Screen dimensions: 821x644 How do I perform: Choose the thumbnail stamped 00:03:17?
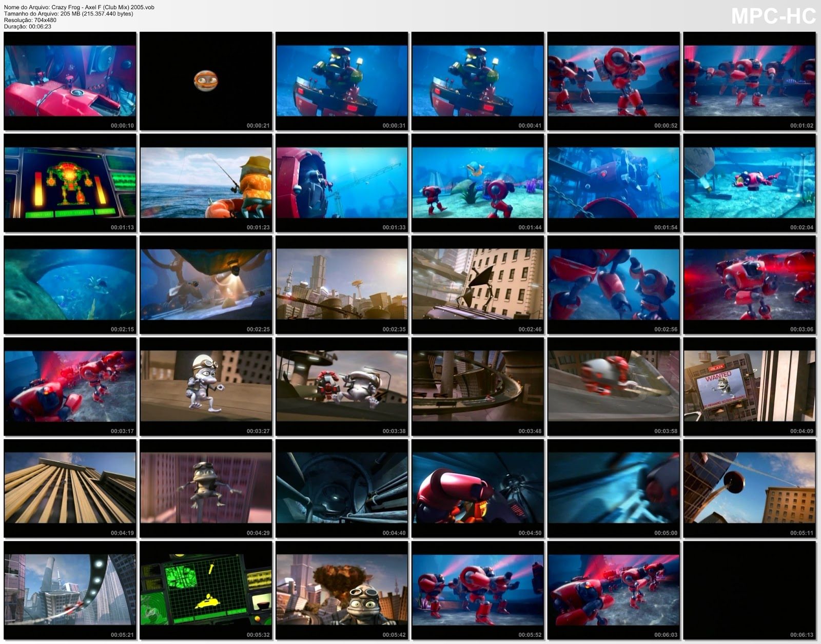[70, 387]
